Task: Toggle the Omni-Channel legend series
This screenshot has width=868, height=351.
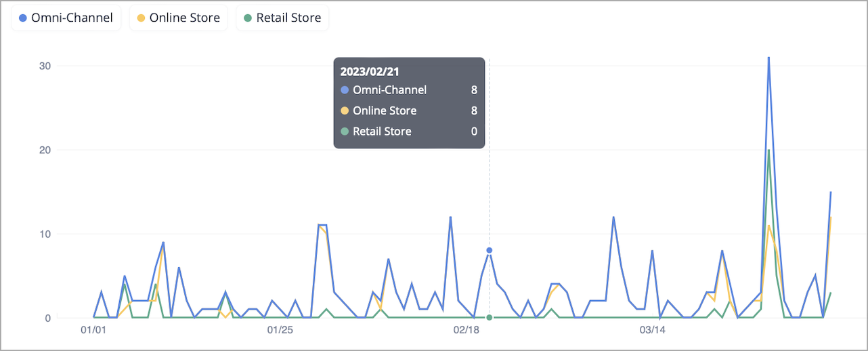Action: pos(66,18)
